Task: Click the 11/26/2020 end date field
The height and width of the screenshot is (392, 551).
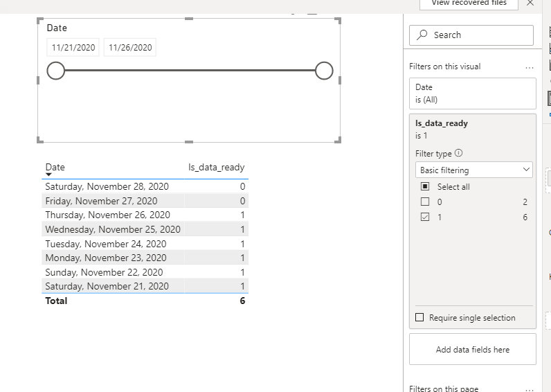Action: tap(130, 48)
